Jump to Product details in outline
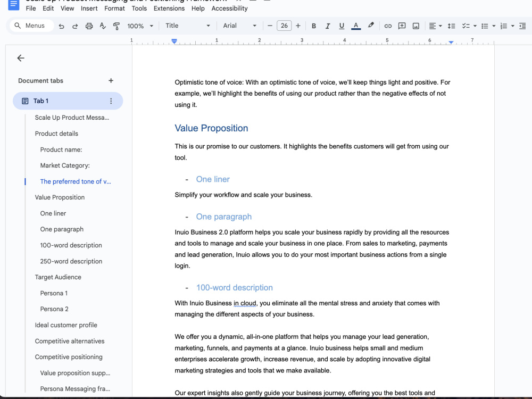This screenshot has width=532, height=399. (x=56, y=134)
